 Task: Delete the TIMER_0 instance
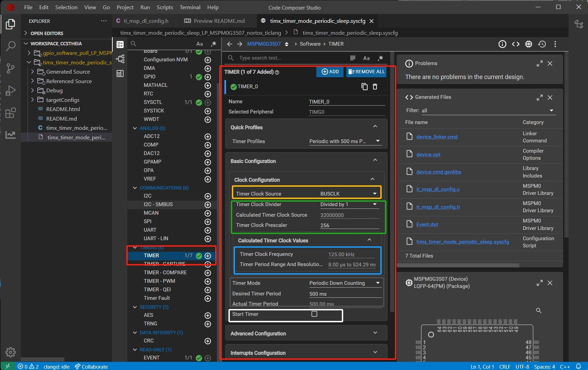(x=375, y=87)
